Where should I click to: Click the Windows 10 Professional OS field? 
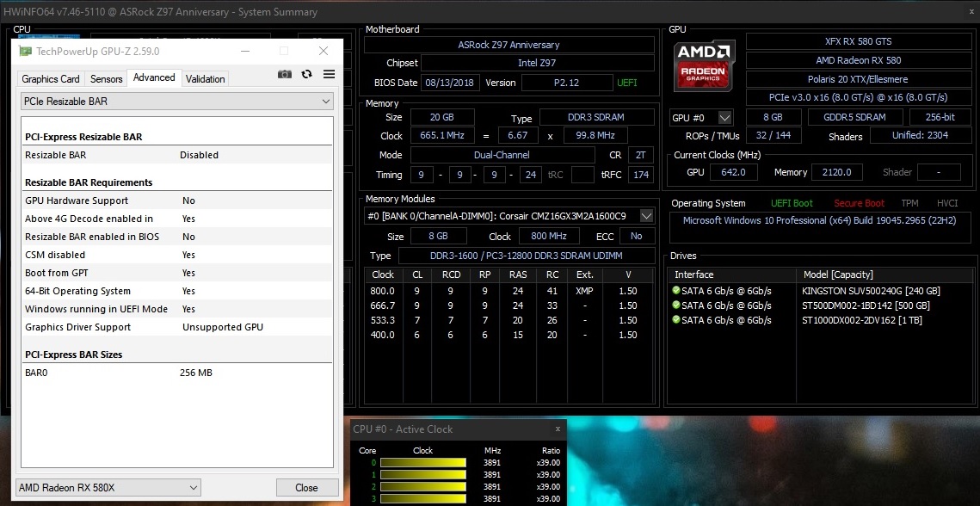pyautogui.click(x=819, y=228)
